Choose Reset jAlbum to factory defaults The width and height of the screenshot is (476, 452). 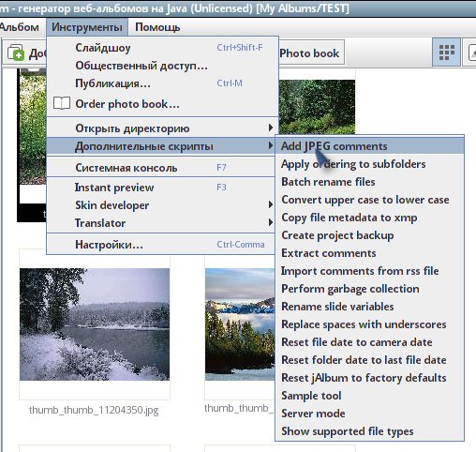[x=369, y=378]
